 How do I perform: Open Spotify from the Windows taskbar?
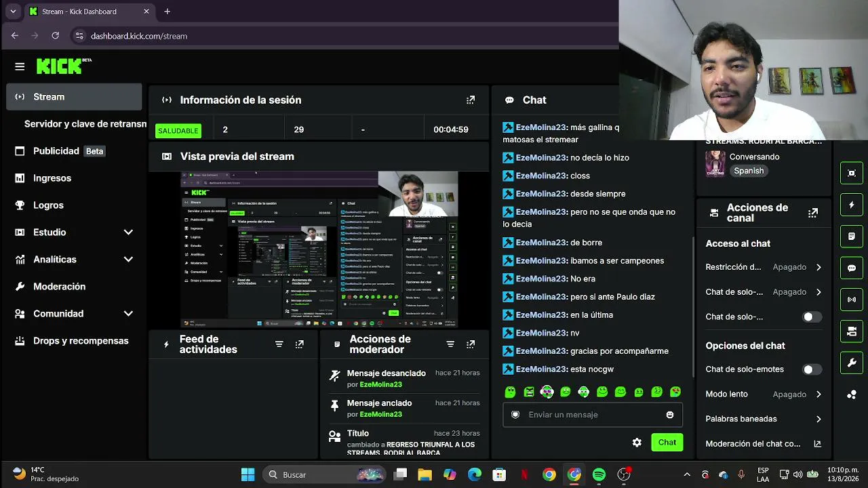tap(599, 474)
